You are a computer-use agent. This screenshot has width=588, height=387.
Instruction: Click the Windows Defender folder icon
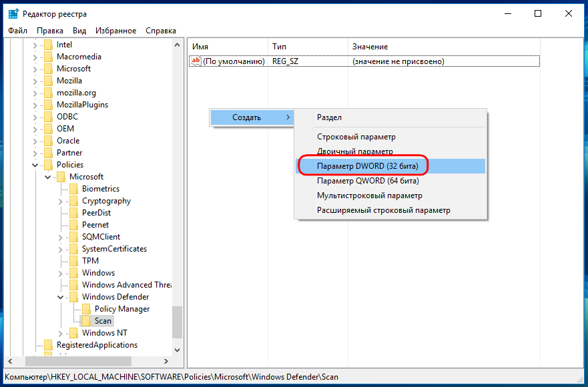click(x=74, y=297)
